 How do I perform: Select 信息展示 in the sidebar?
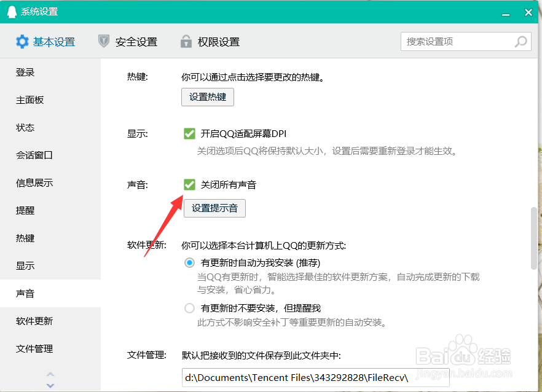tap(50, 183)
